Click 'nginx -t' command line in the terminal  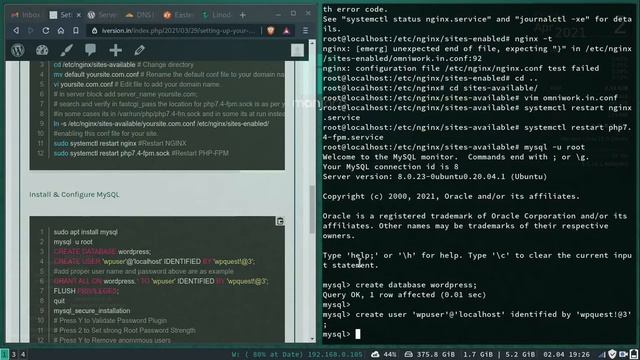tap(533, 39)
